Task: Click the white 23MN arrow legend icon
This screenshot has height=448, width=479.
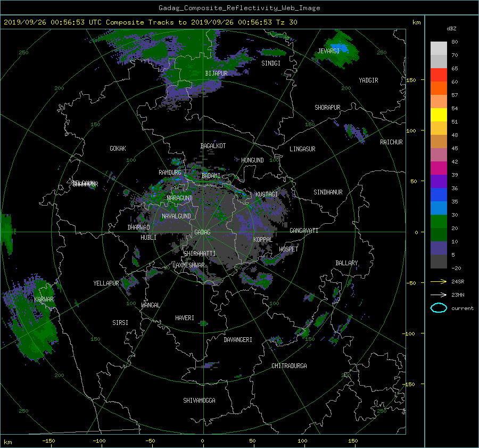Action: (x=439, y=295)
